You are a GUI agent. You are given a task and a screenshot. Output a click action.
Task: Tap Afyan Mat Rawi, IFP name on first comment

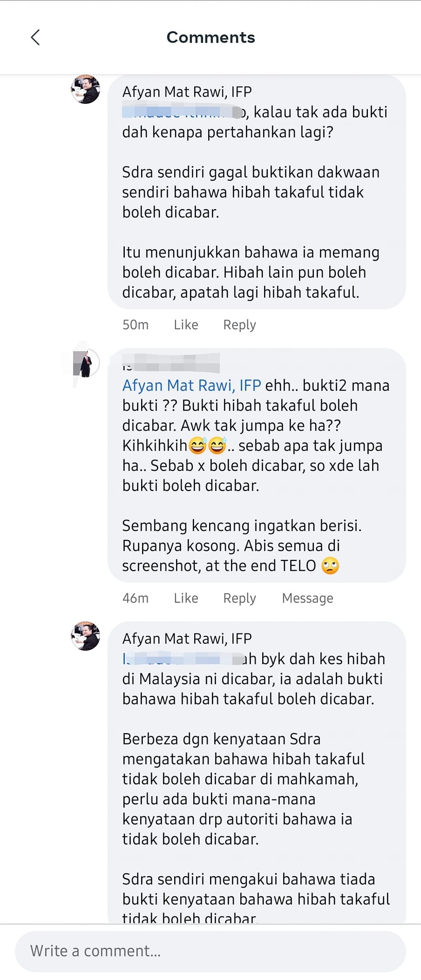click(x=187, y=92)
